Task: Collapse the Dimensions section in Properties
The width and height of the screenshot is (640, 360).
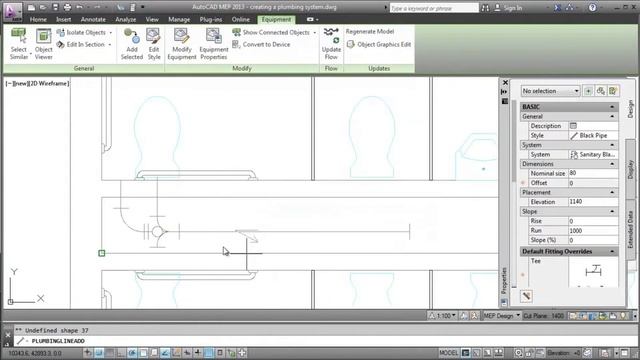Action: pyautogui.click(x=612, y=164)
